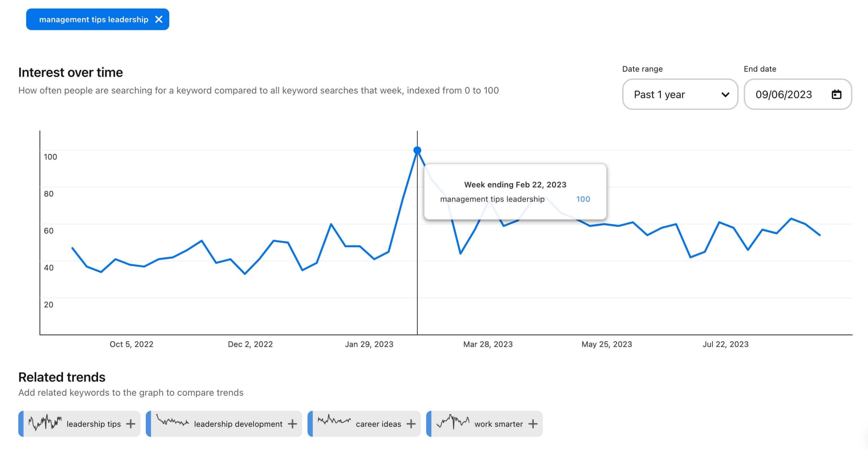868x450 pixels.
Task: Click the add icon next to leadership development
Action: point(292,423)
